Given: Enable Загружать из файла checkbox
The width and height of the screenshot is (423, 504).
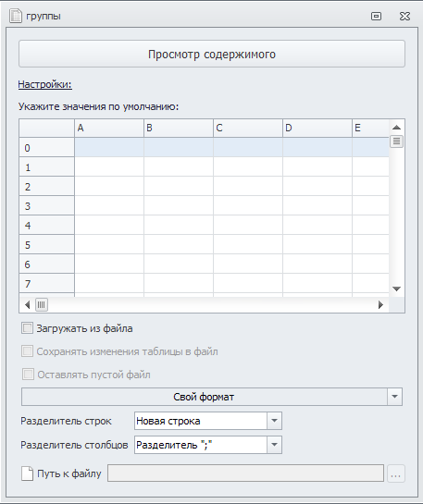Looking at the screenshot, I should coord(27,328).
